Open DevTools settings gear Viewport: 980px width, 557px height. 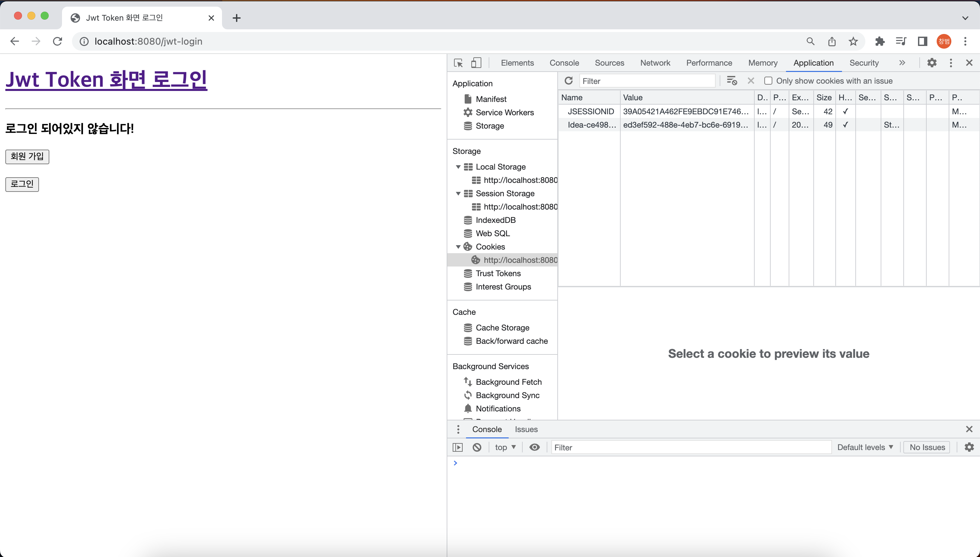click(932, 63)
